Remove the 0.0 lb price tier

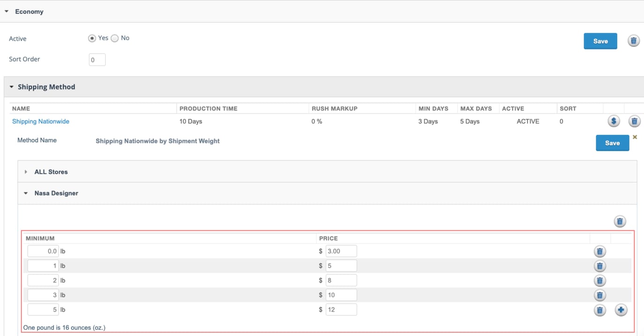tap(600, 251)
